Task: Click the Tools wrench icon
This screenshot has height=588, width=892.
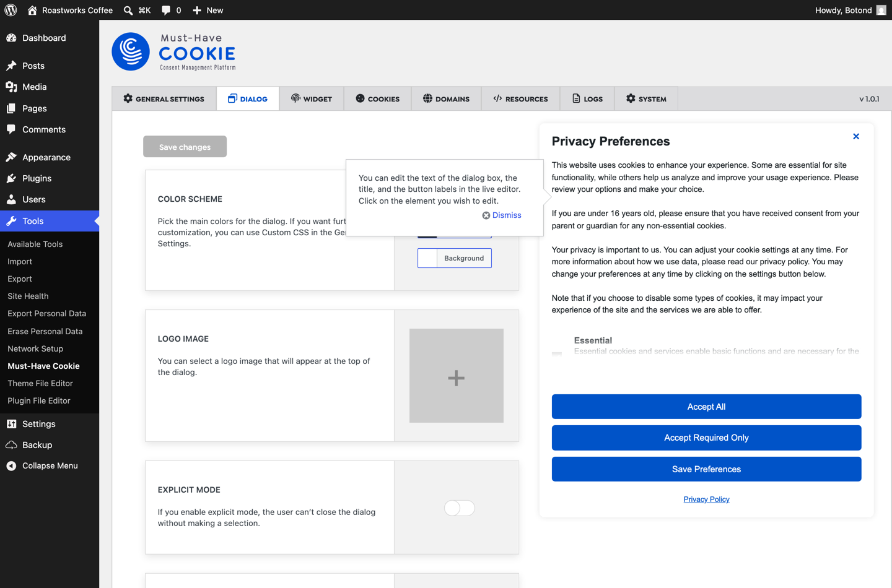Action: click(x=11, y=221)
